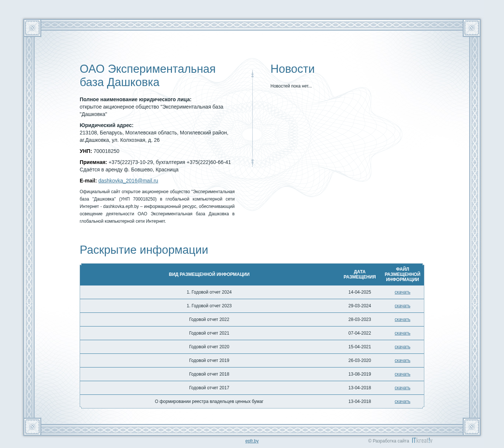
Task: Click the ДАТА РАЗМЕЩЕНИЯ column header
Action: pos(360,274)
